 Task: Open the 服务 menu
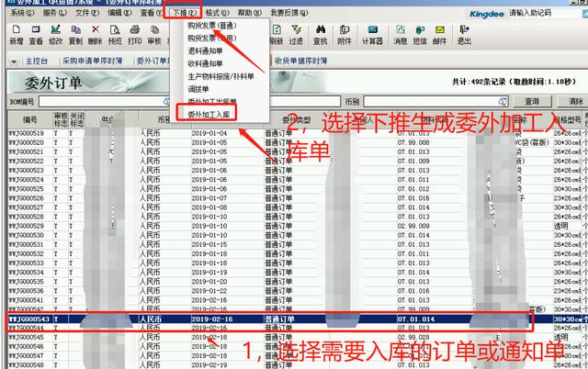tap(55, 13)
